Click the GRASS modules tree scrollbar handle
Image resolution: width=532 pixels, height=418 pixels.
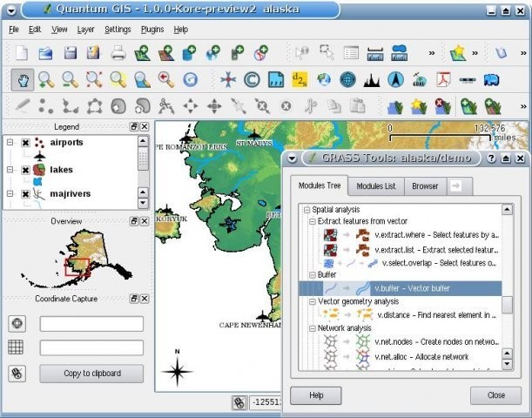coord(508,306)
